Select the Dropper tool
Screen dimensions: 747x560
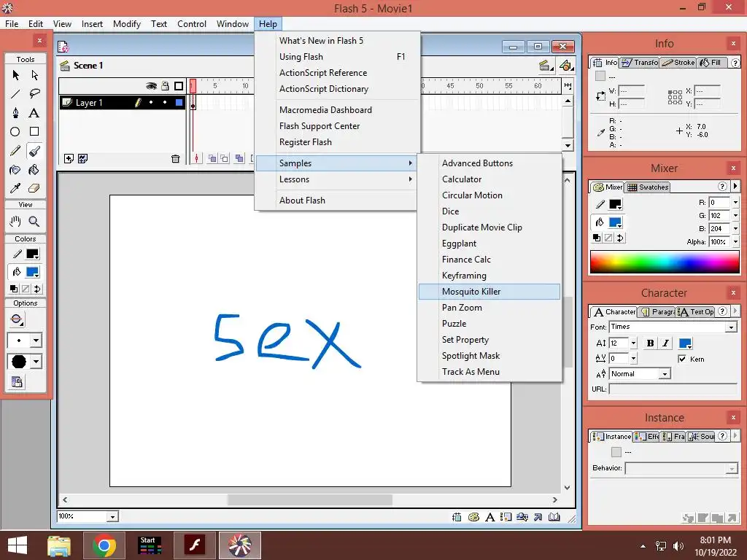(x=16, y=189)
